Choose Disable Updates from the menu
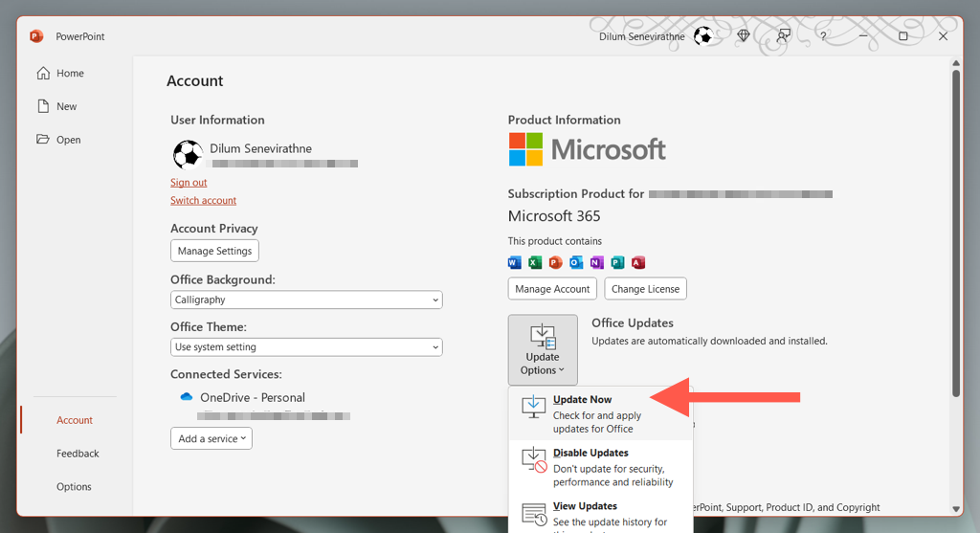Viewport: 980px width, 533px height. tap(601, 467)
